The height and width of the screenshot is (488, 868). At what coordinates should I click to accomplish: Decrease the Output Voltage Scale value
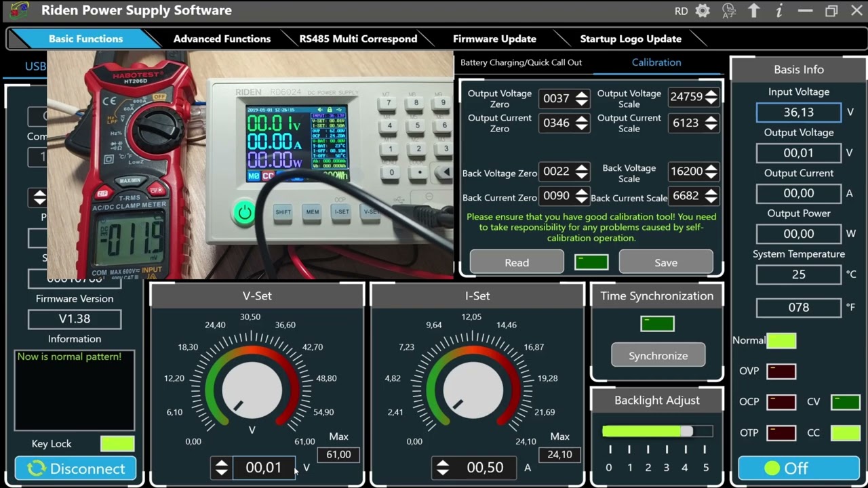click(711, 101)
